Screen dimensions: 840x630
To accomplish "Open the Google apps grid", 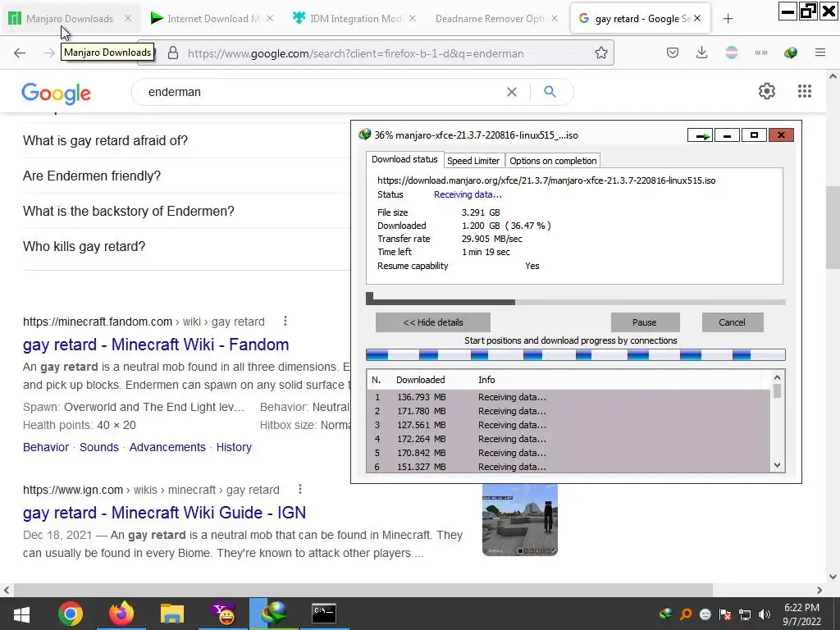I will coord(804,91).
